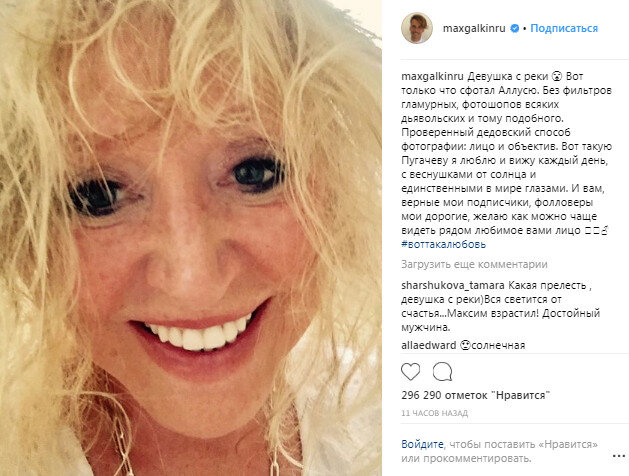Click the large selfie photo
This screenshot has height=476, width=629.
point(191,238)
